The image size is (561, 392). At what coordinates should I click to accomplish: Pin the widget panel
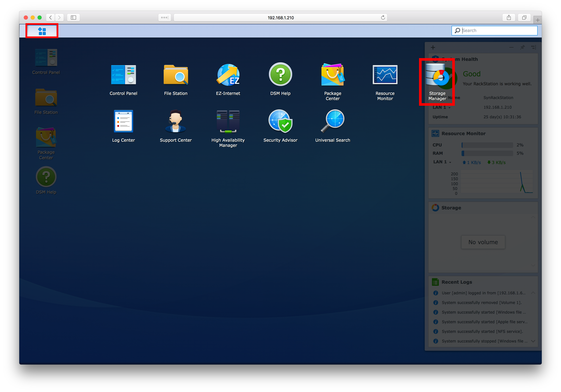coord(522,47)
